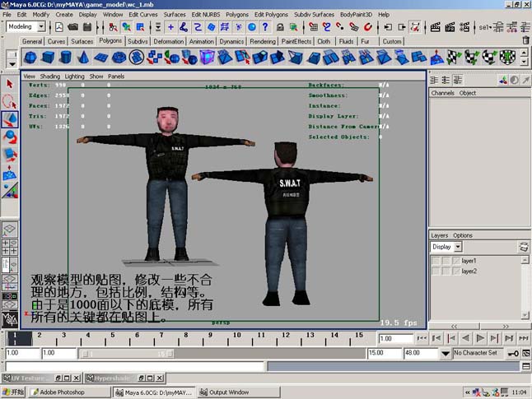This screenshot has height=399, width=532.
Task: Create a polygon cone from shelf
Action: click(83, 58)
